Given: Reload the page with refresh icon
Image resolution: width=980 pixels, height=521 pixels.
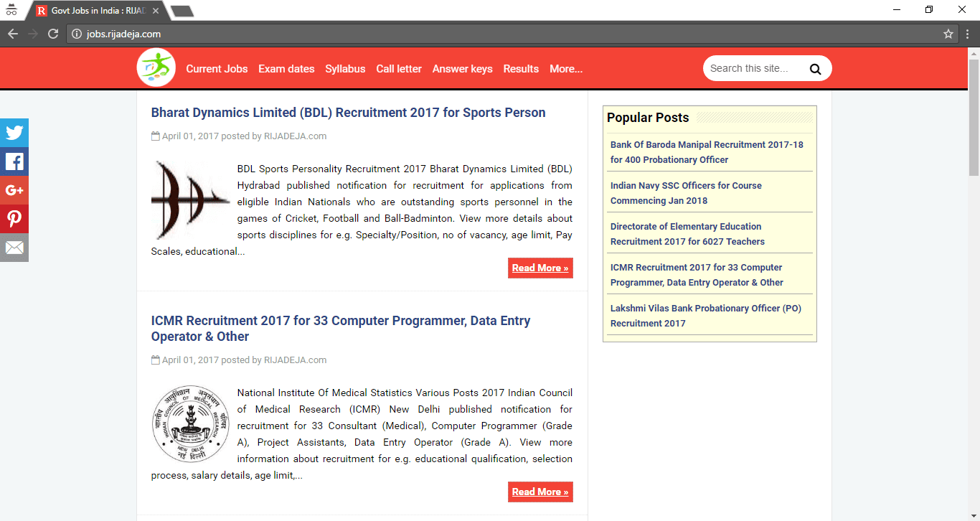Looking at the screenshot, I should click(x=53, y=34).
